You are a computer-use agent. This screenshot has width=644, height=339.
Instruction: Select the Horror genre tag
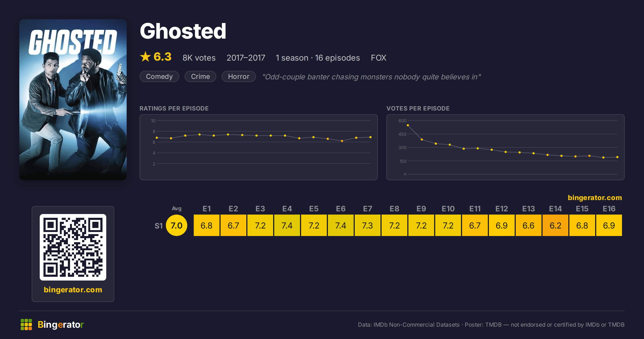tap(239, 77)
